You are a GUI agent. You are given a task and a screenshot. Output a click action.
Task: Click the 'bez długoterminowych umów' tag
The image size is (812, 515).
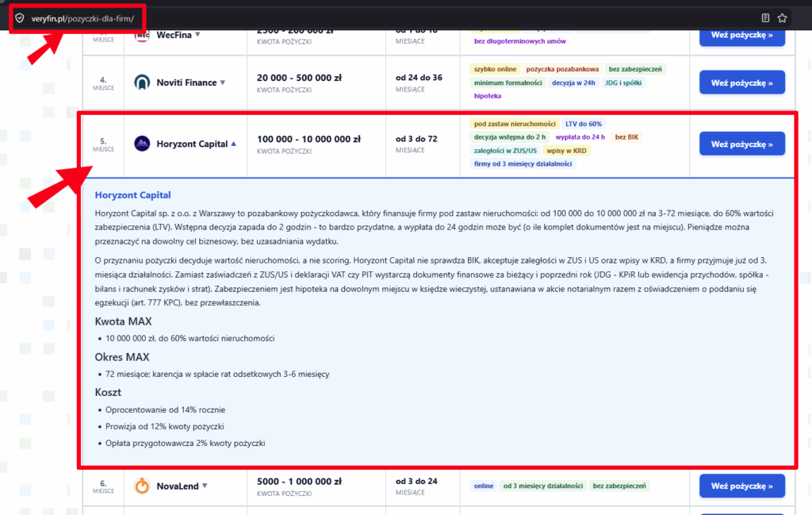pyautogui.click(x=520, y=41)
